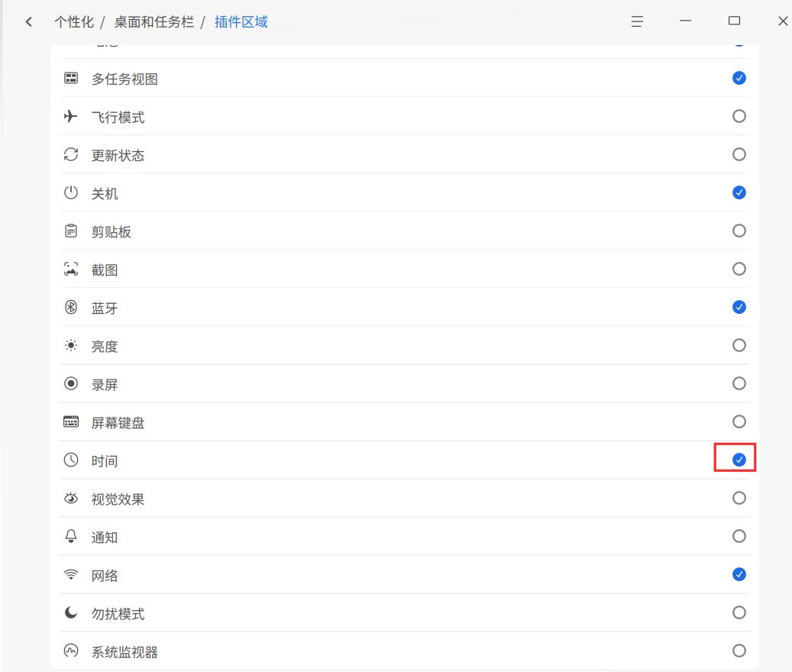Turn on the 系统监视器 plugin toggle
Screen dimensions: 792x672
click(x=739, y=651)
